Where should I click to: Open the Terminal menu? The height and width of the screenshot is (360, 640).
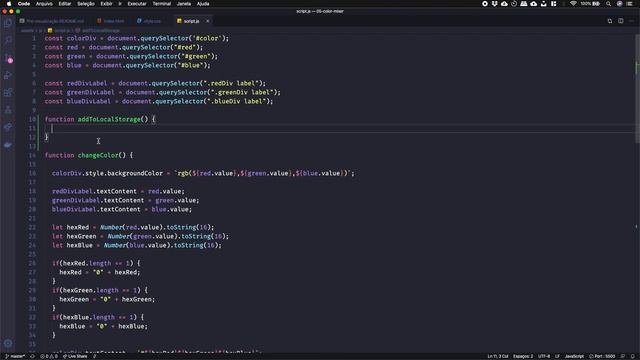(162, 4)
